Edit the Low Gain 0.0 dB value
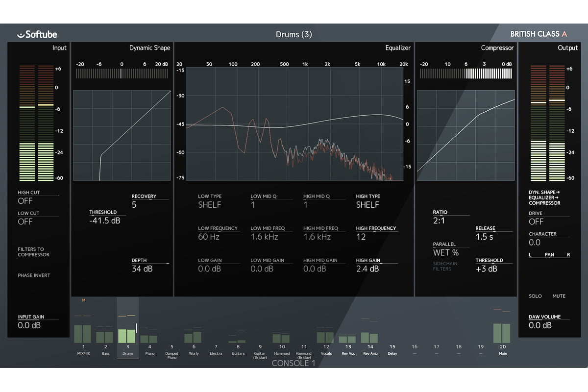This screenshot has height=392, width=588. pyautogui.click(x=209, y=269)
